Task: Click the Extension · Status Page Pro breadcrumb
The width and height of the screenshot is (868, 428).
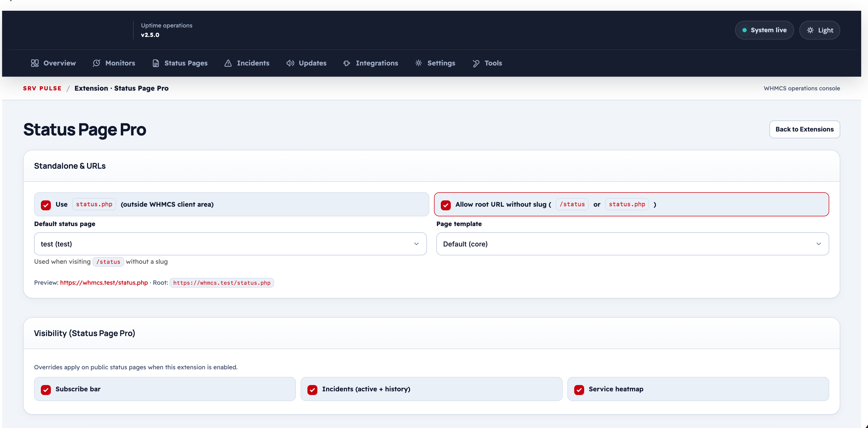Action: [x=121, y=88]
